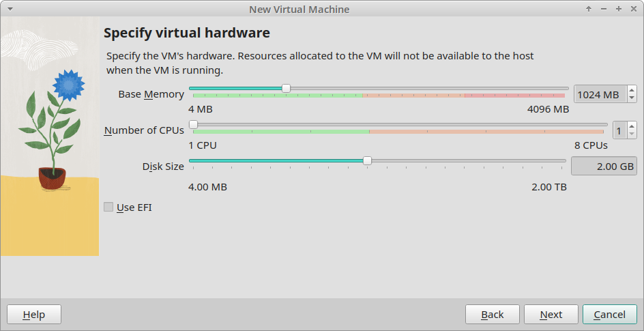Click the Disk Size slider handle
Screen dimensions: 644x331
[x=367, y=160]
